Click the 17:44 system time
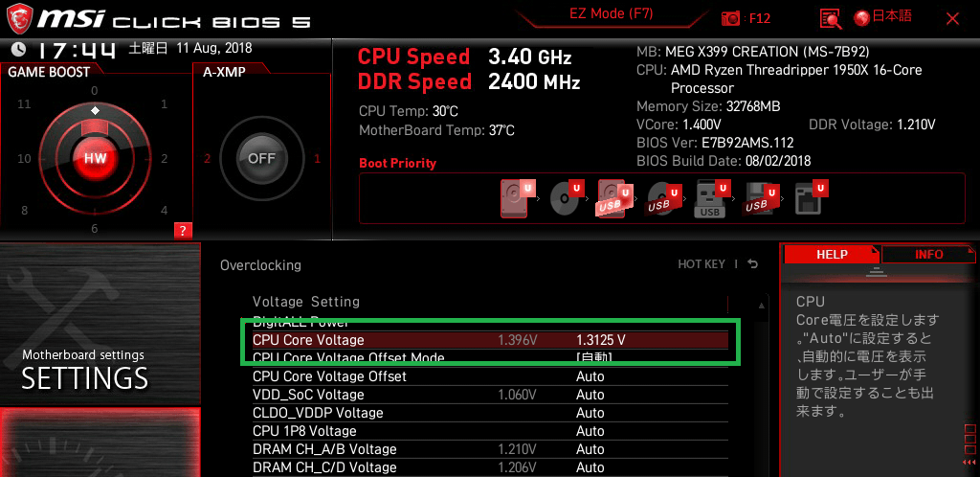The width and height of the screenshot is (980, 477). pos(77,50)
